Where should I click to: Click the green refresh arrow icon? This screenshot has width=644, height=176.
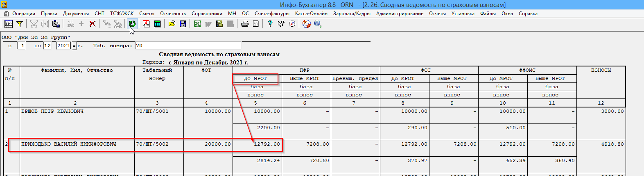[132, 24]
